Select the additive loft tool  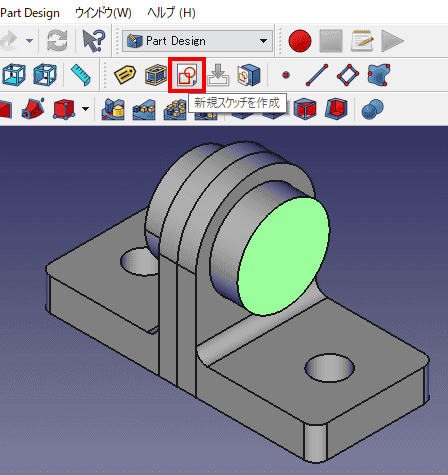pos(33,108)
